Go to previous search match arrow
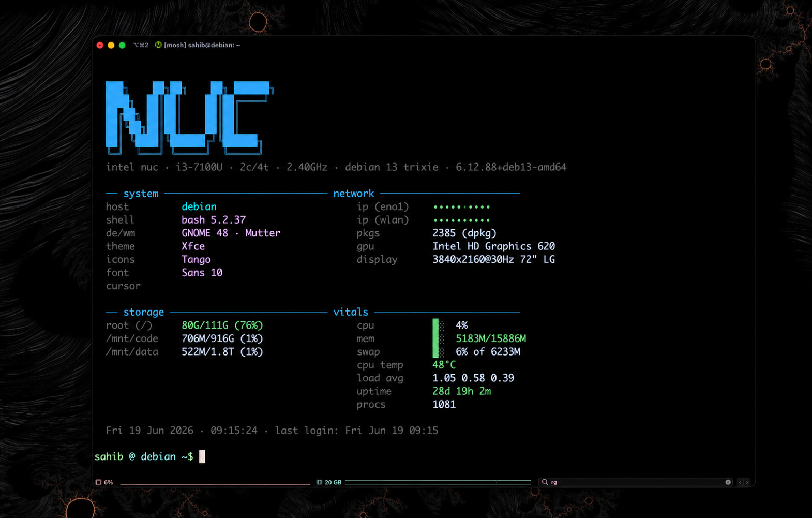 (x=740, y=482)
